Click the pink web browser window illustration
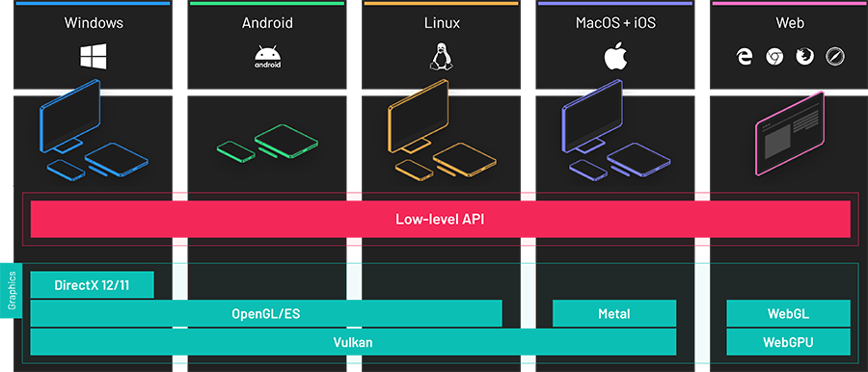 790,133
